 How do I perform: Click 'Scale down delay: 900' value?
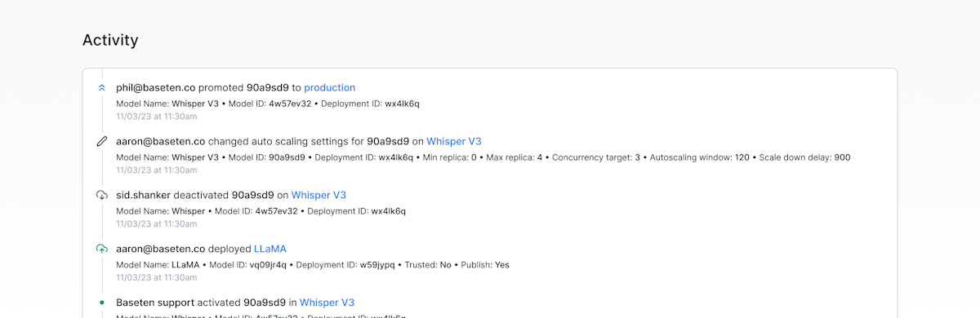(x=804, y=157)
